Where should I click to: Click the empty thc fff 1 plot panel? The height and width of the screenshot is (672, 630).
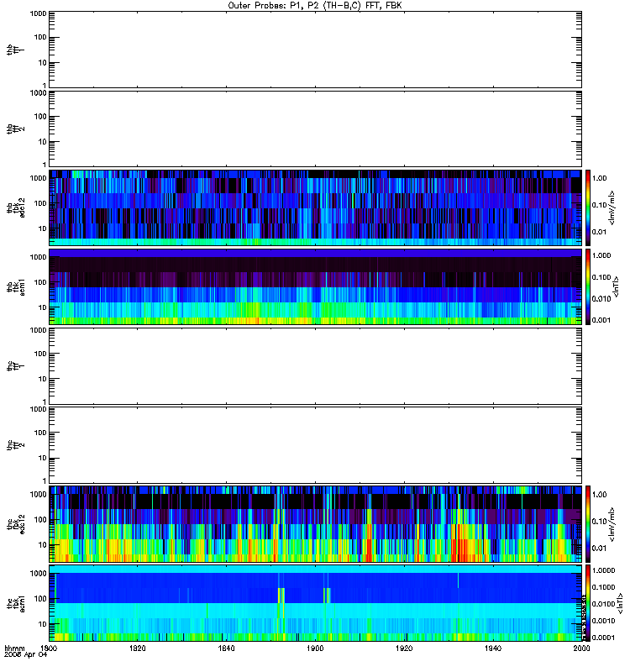(x=316, y=366)
